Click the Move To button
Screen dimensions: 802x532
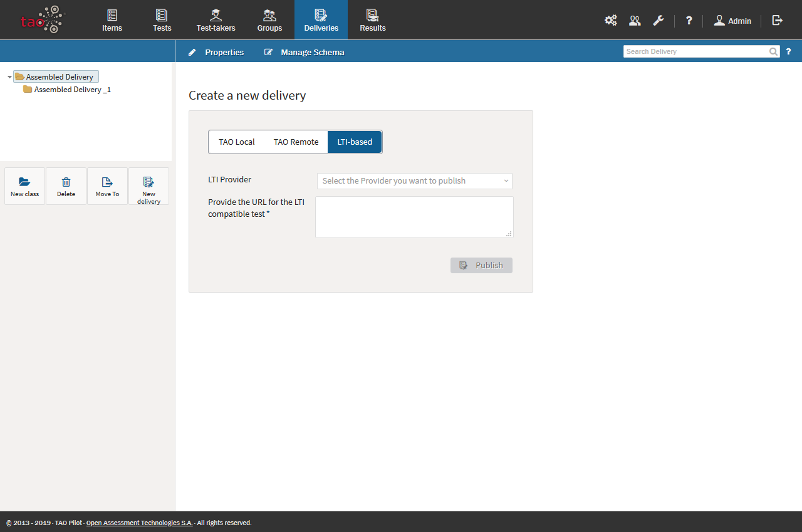(107, 186)
